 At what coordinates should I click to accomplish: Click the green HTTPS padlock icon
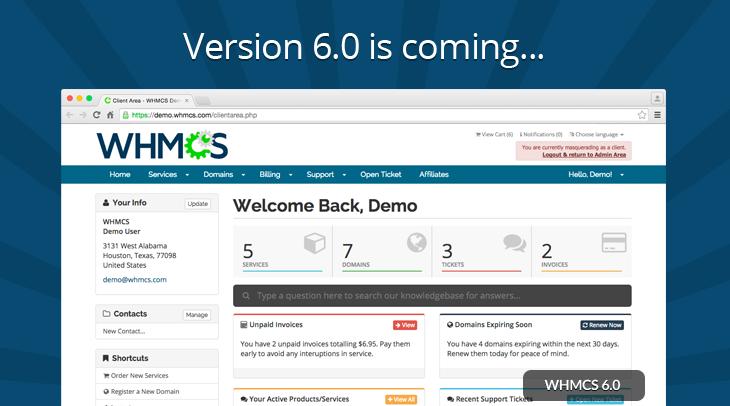(125, 115)
